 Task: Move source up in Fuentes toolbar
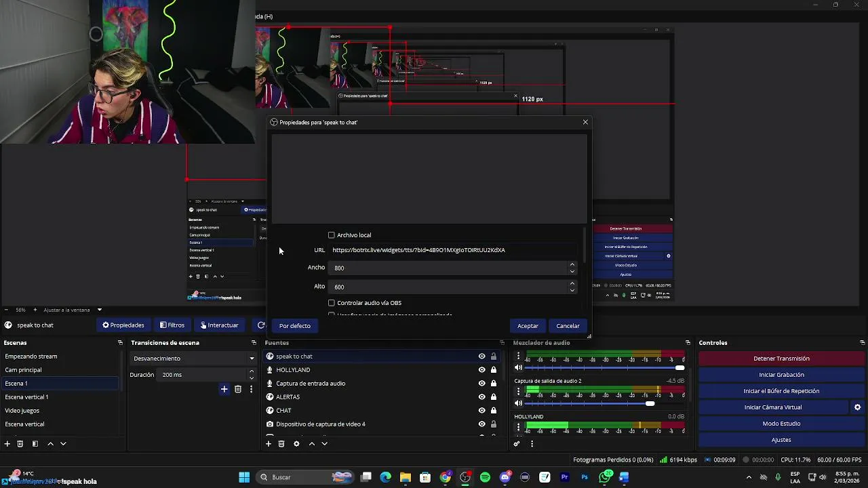tap(312, 444)
